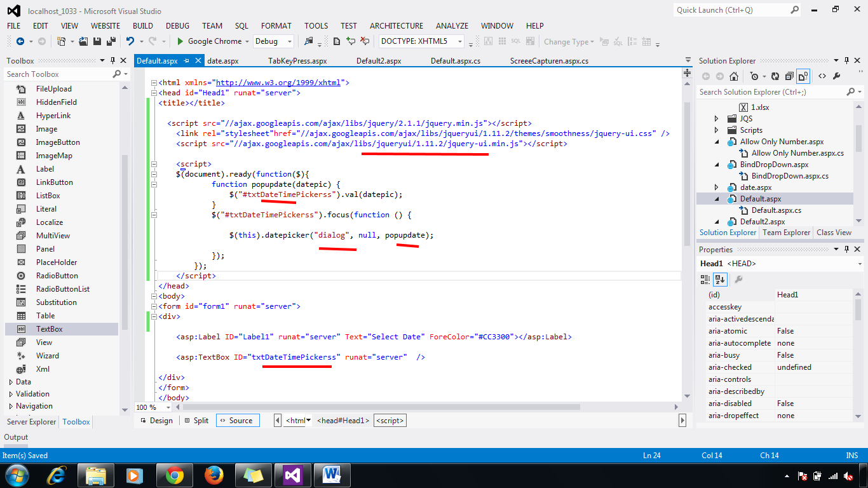Open the active files list dropdown arrow
Image resolution: width=868 pixels, height=488 pixels.
pyautogui.click(x=688, y=60)
